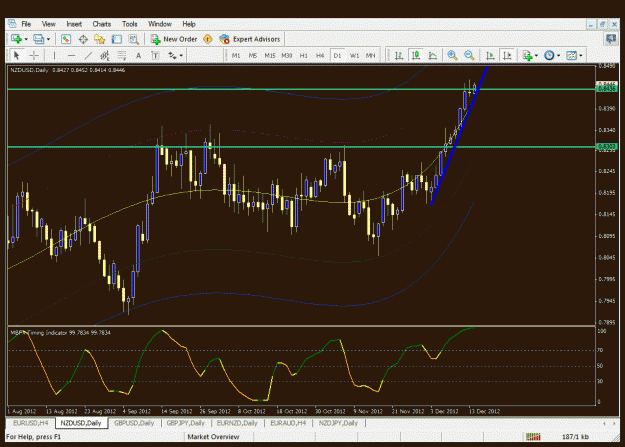625x447 pixels.
Task: Toggle the D1 daily timeframe
Action: (337, 55)
